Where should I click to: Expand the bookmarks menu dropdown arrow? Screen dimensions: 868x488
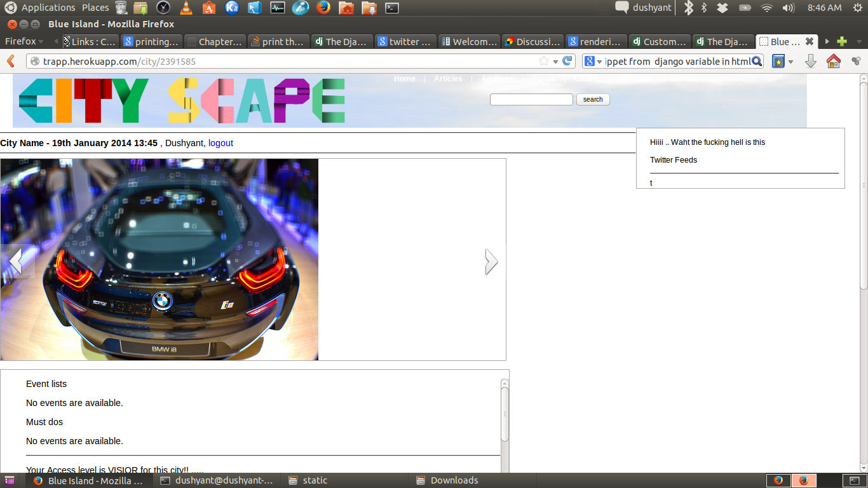[791, 62]
